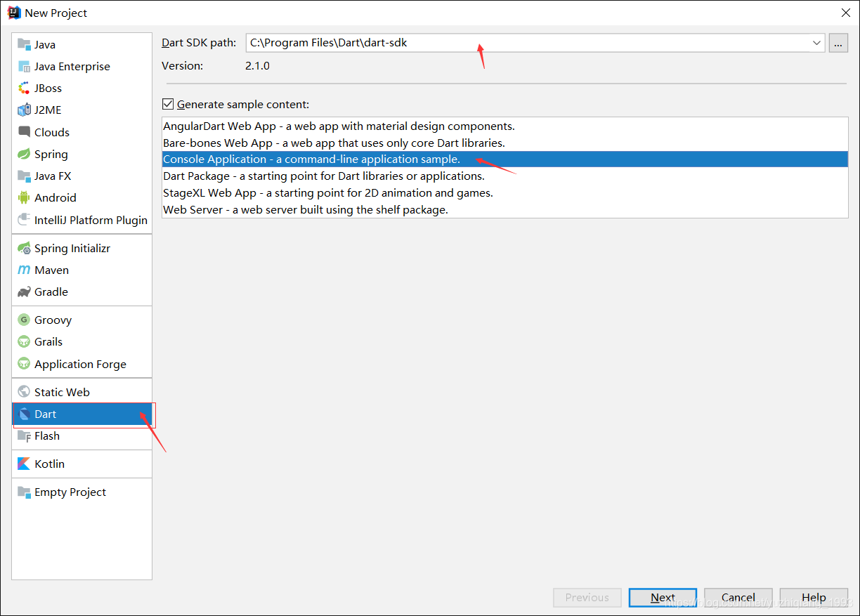
Task: Select the Java folder icon
Action: click(x=24, y=44)
